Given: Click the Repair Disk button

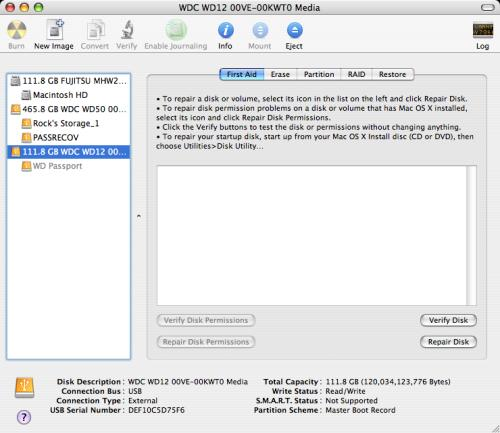Looking at the screenshot, I should click(448, 342).
